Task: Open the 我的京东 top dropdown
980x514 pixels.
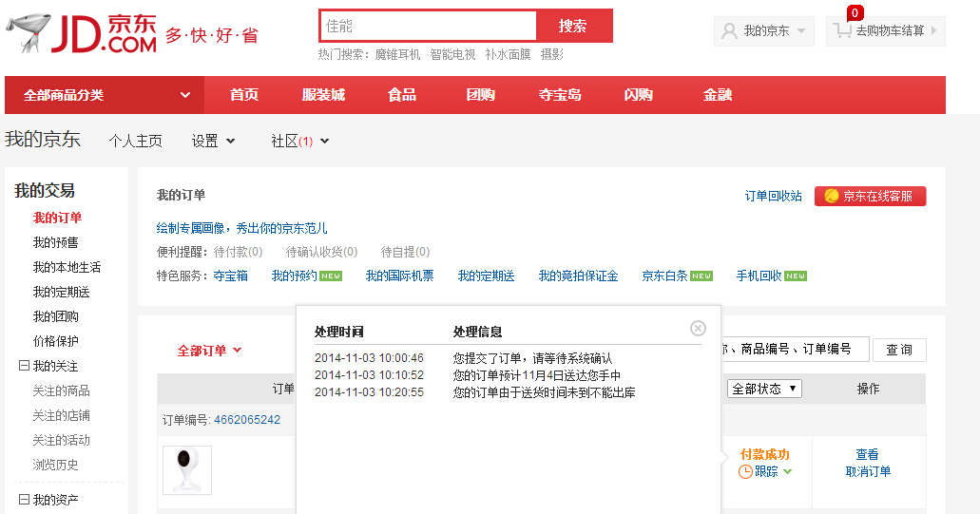Action: tap(763, 30)
